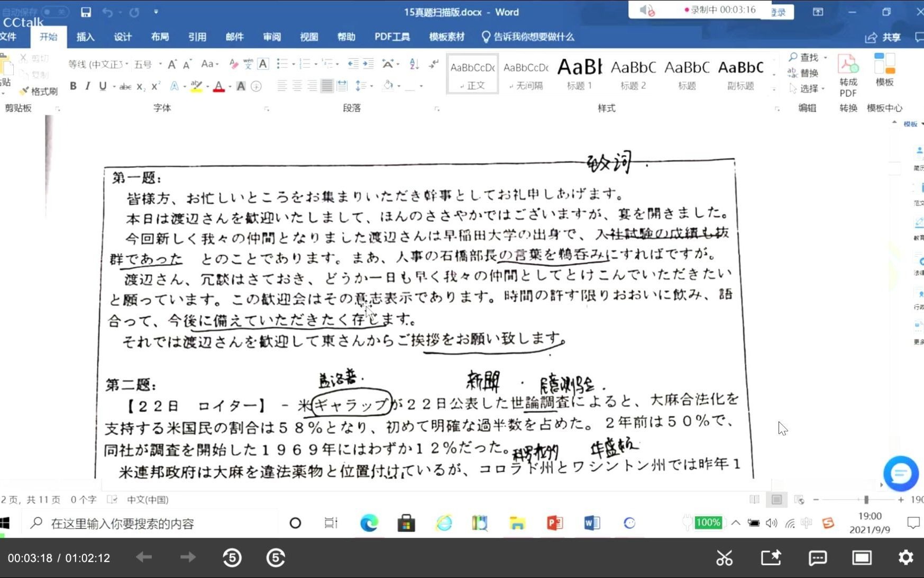The width and height of the screenshot is (924, 578).
Task: Click the increase font size icon
Action: click(x=172, y=64)
